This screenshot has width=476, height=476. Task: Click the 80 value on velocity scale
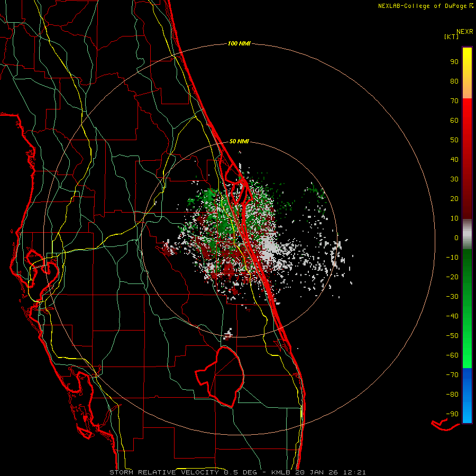(454, 81)
